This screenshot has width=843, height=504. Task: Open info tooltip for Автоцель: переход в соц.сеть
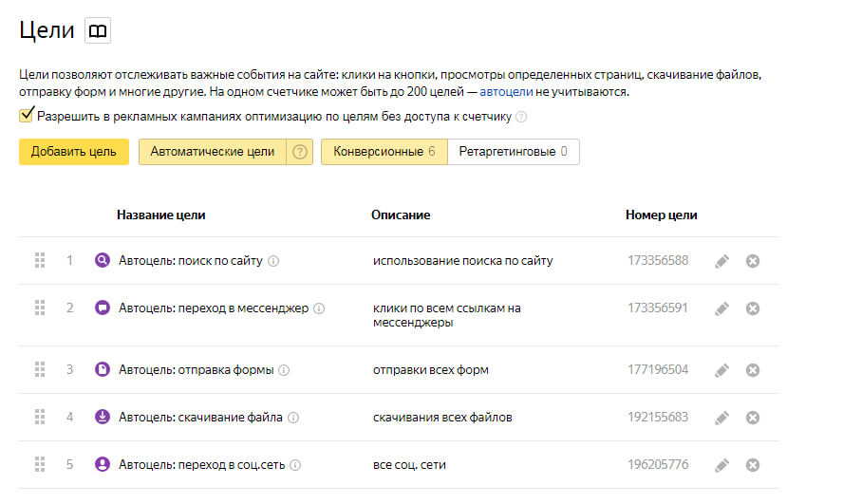tap(295, 465)
